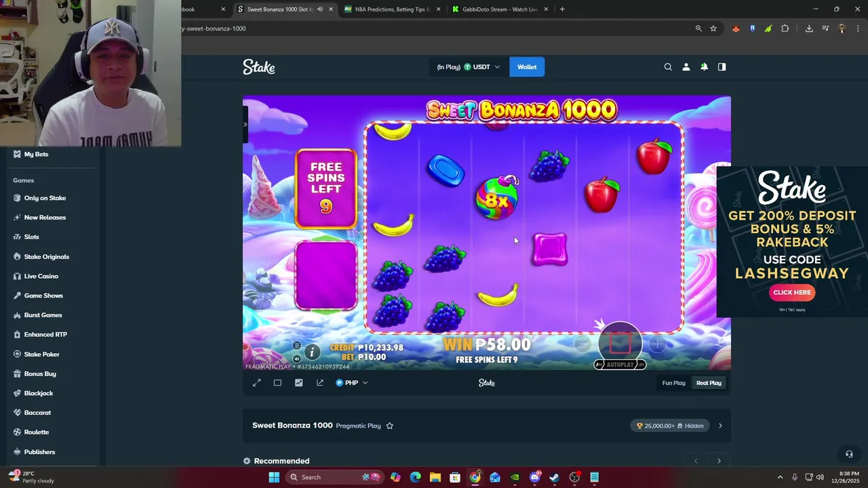Open the notifications bell icon
The width and height of the screenshot is (868, 488).
704,67
